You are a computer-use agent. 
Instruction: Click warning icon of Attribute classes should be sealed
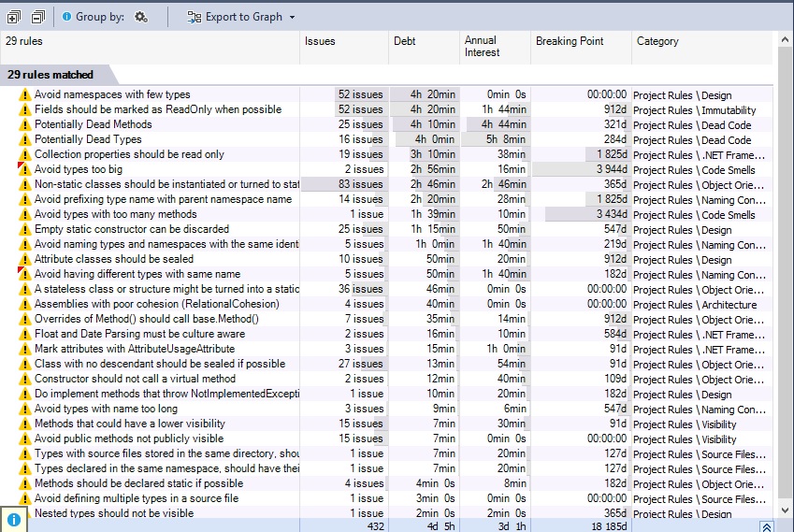coord(24,259)
